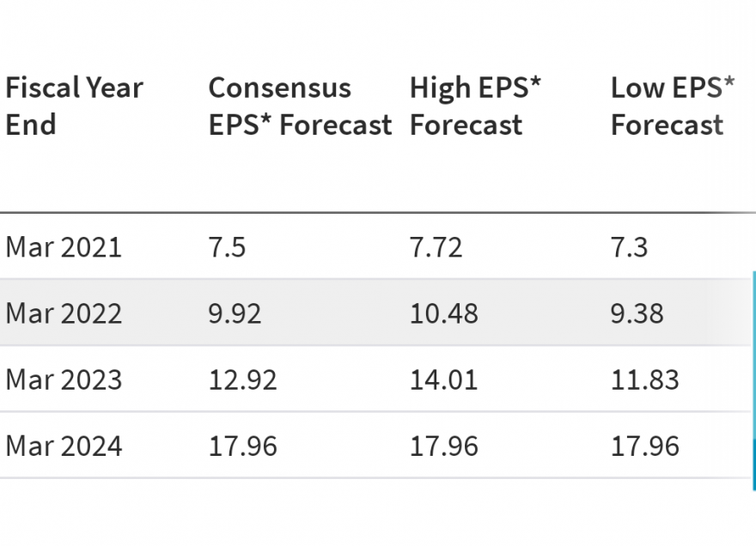Select the Mar 2021 row label

click(64, 247)
